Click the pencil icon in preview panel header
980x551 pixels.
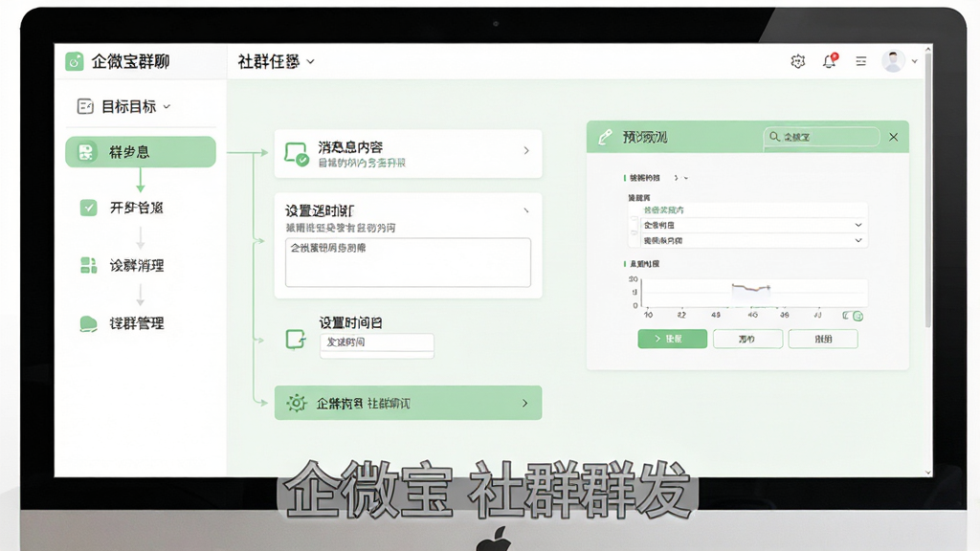(605, 137)
